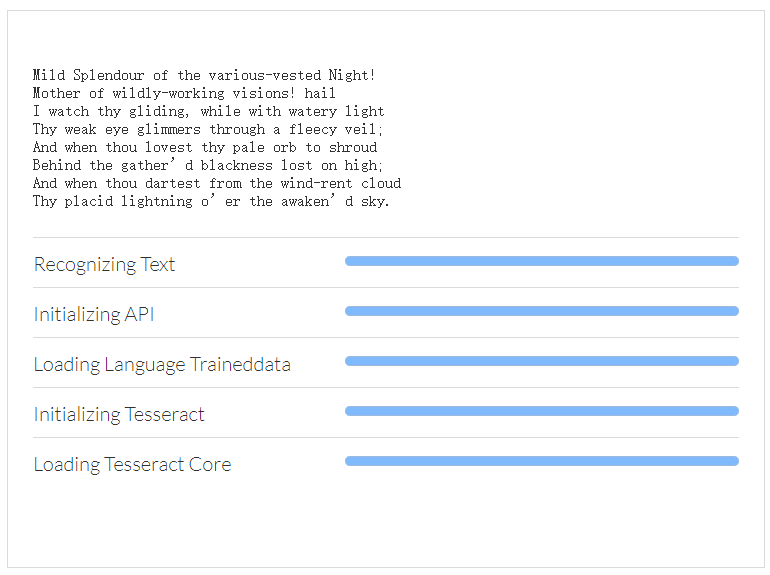Click the Initializing Tesseract progress bar

[541, 411]
